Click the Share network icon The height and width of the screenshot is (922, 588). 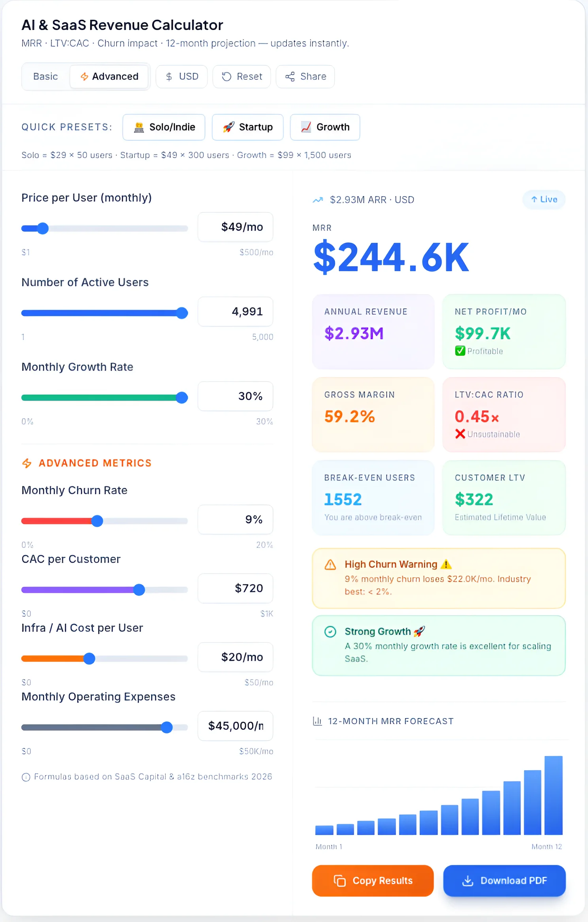point(290,77)
